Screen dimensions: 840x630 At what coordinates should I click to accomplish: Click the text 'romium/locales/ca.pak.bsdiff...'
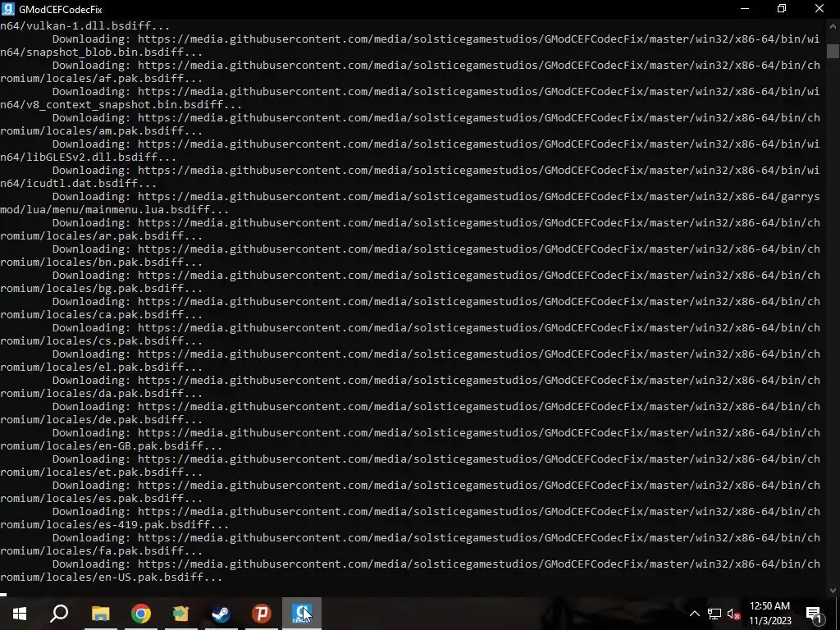point(101,314)
